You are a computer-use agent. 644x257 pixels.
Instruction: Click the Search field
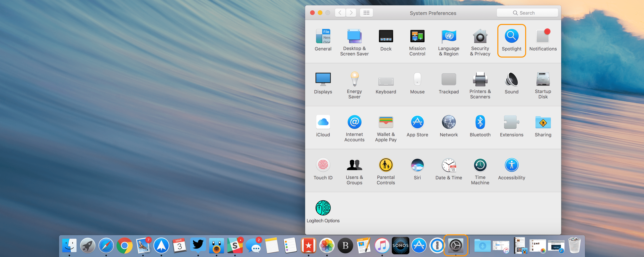527,12
